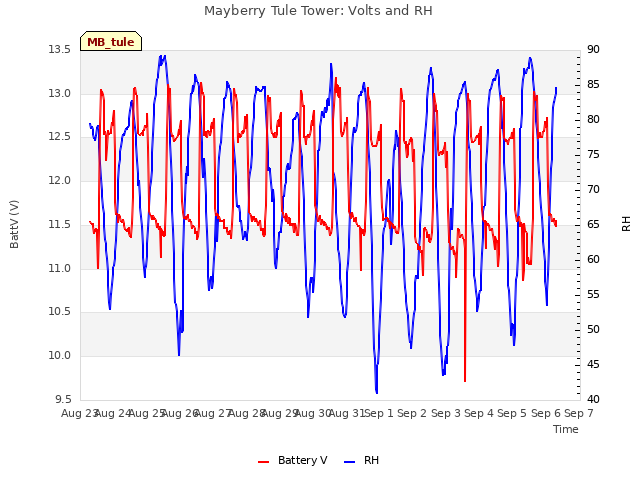This screenshot has width=640, height=480.
Task: Click the red Battery V legend swatch
Action: (264, 462)
